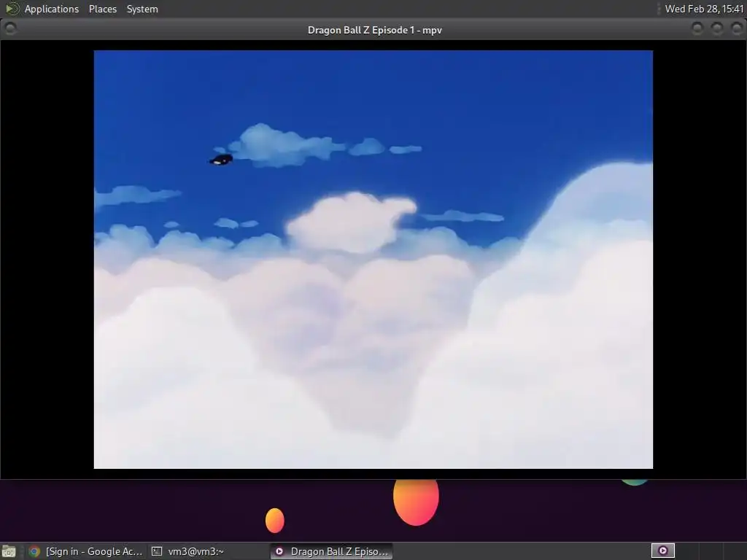Minimize the mpv window
The width and height of the screenshot is (747, 560).
[697, 29]
